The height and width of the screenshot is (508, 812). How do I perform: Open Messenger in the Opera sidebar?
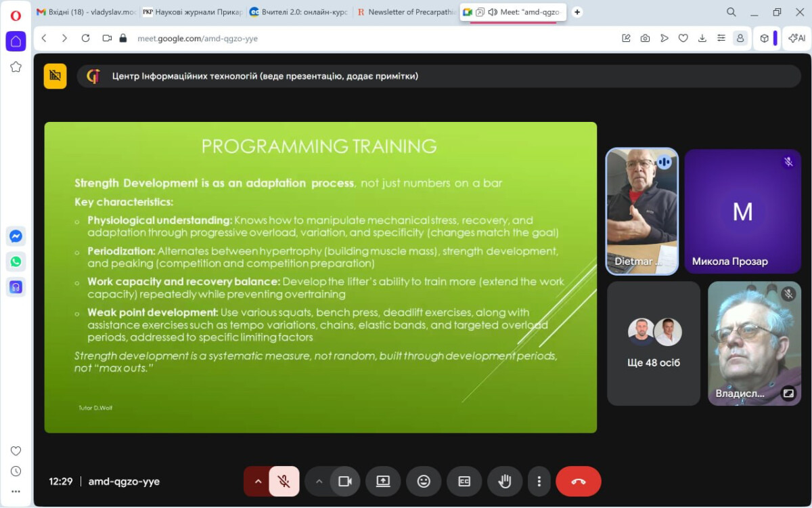[x=16, y=236]
